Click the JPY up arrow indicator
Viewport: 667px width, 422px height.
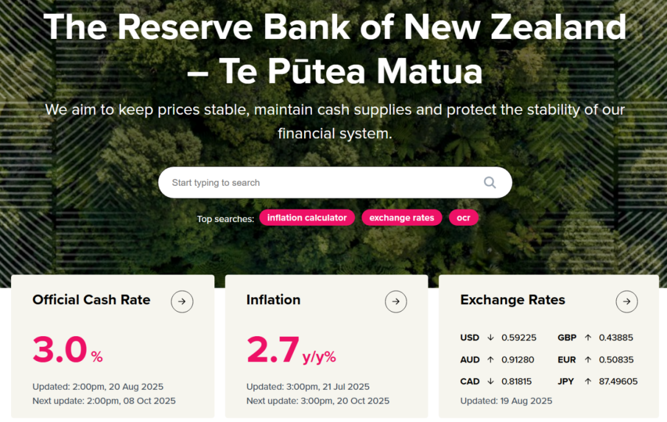(588, 381)
